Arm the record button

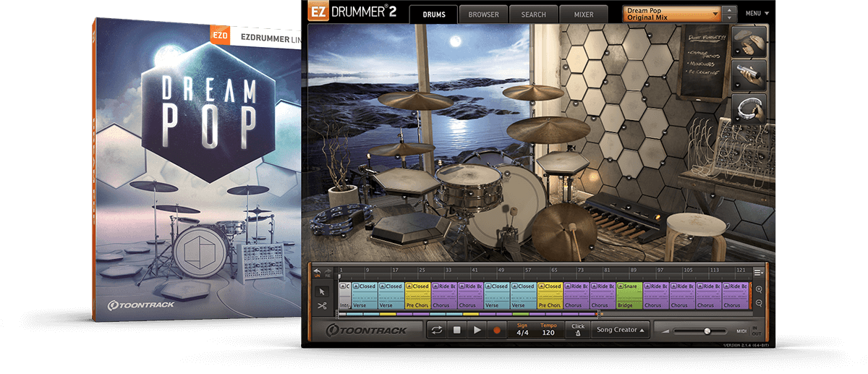tap(496, 330)
